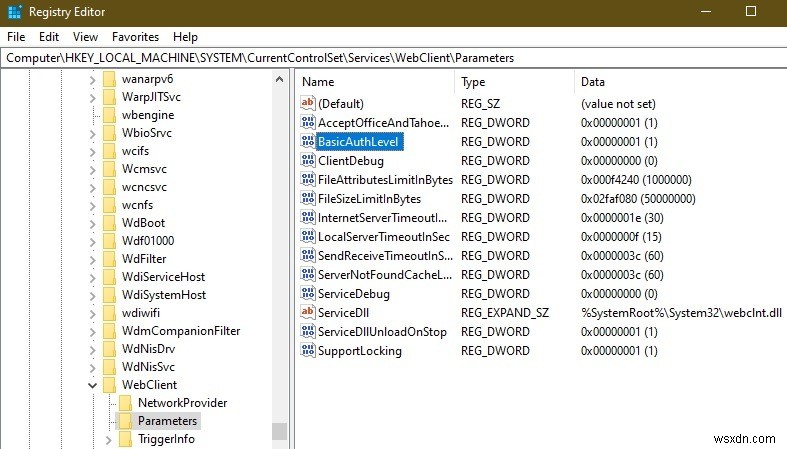Click the registry path address bar

pos(394,58)
